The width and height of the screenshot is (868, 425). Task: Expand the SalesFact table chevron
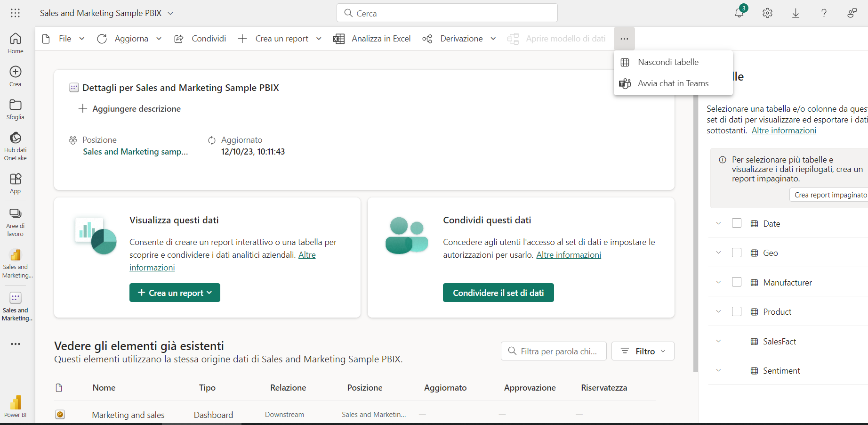point(718,341)
